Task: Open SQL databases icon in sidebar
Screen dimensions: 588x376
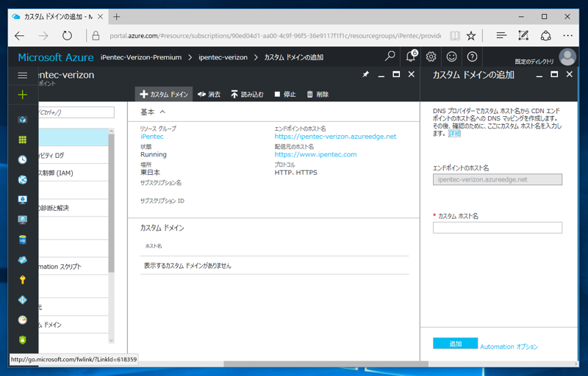Action: pyautogui.click(x=23, y=239)
